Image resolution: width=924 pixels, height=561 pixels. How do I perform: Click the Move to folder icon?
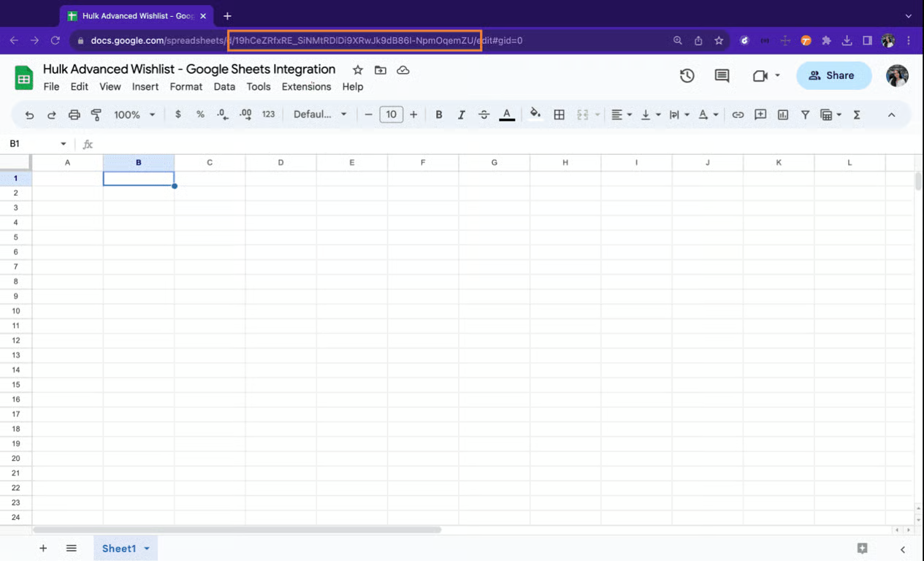pyautogui.click(x=380, y=70)
